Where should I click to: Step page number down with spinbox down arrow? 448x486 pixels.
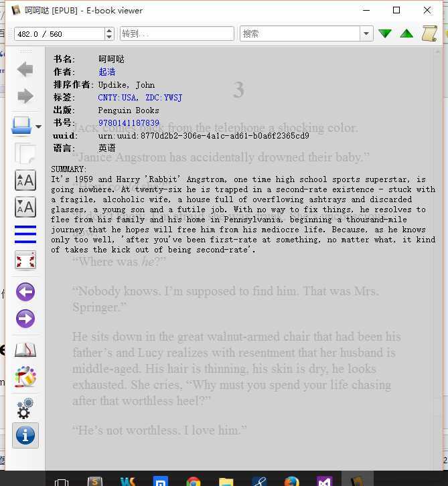point(109,37)
